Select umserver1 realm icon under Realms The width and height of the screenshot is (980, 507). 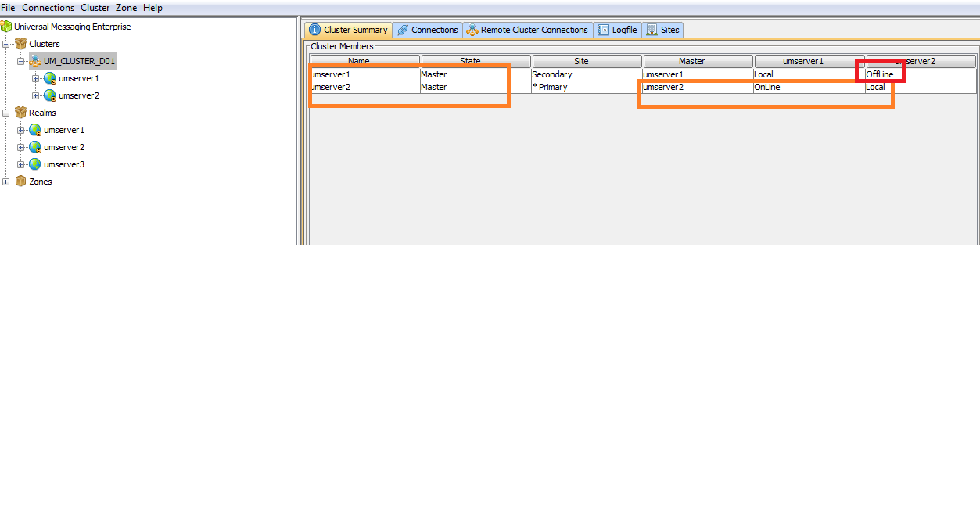coord(35,130)
